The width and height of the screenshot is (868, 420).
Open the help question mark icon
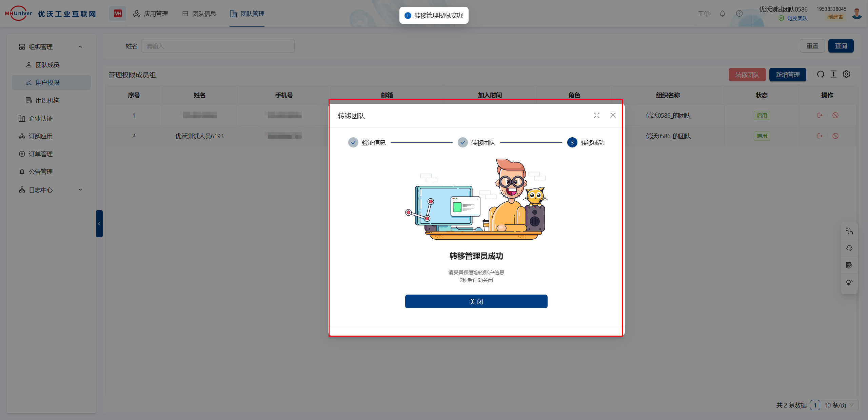[x=739, y=14]
